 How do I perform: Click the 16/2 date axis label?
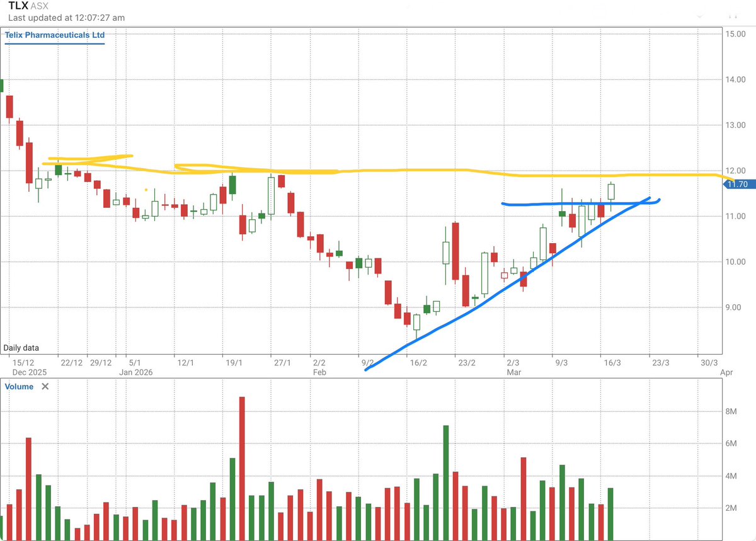[x=418, y=363]
